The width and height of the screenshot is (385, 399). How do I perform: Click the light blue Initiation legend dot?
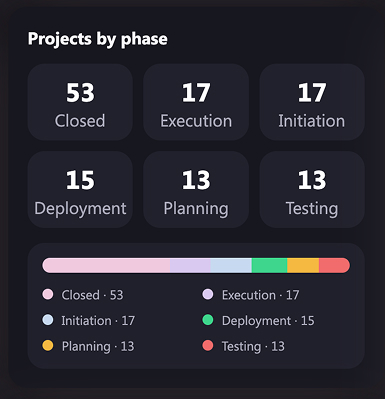pyautogui.click(x=48, y=320)
